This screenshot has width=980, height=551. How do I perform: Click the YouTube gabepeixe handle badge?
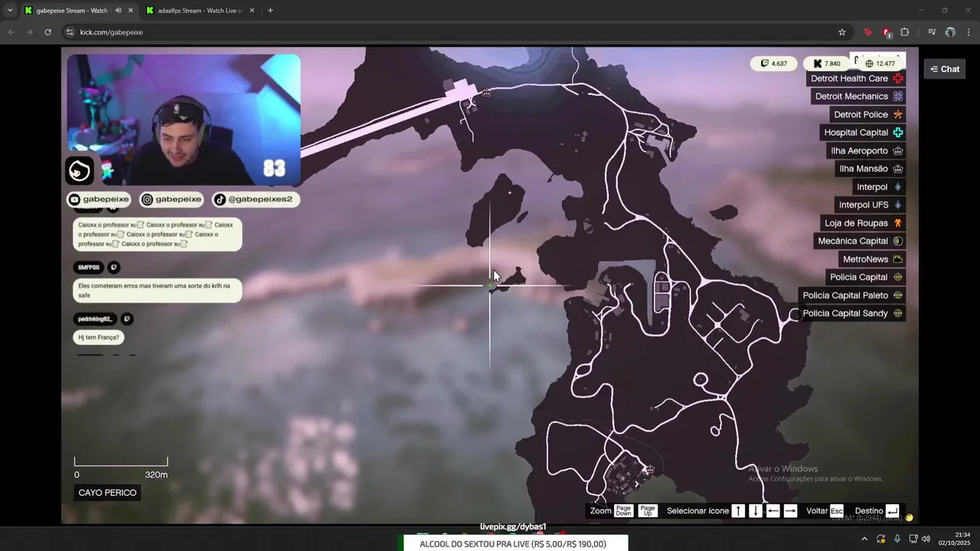click(99, 199)
